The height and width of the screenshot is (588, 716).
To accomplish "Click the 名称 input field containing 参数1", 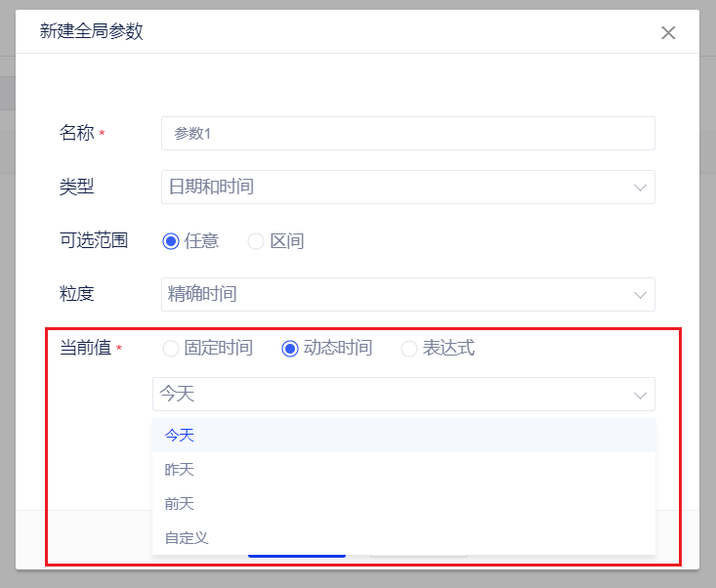I will click(x=407, y=134).
